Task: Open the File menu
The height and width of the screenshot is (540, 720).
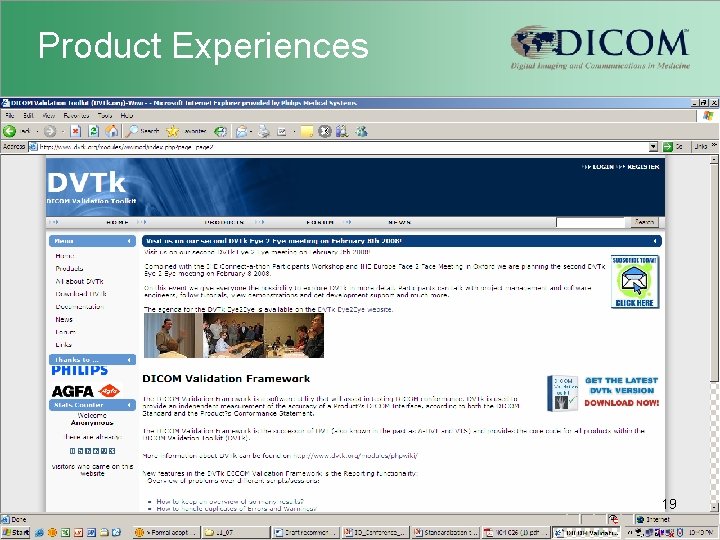Action: click(x=10, y=116)
